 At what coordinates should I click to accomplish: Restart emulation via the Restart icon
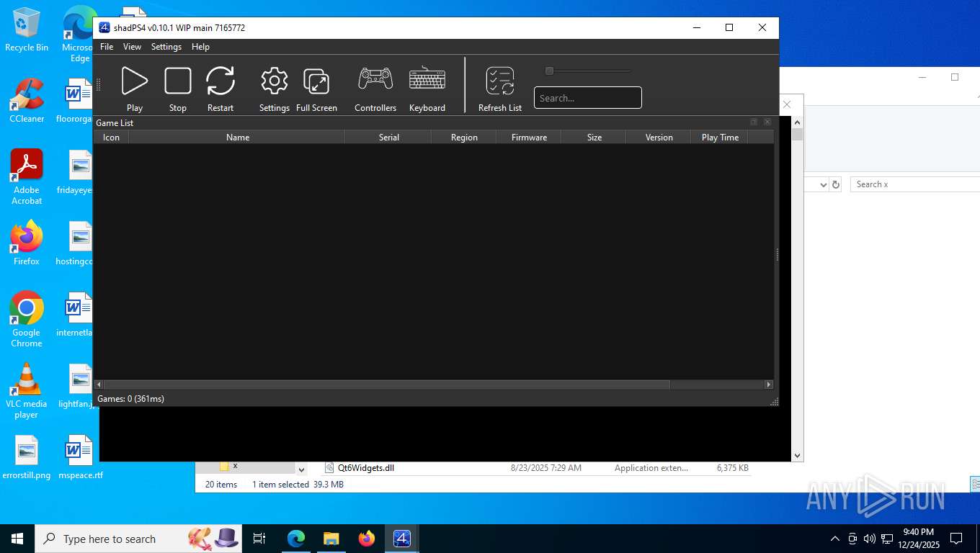(220, 81)
